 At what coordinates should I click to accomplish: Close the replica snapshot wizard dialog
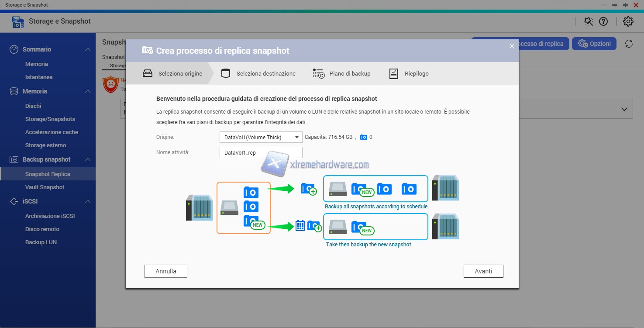pyautogui.click(x=512, y=46)
